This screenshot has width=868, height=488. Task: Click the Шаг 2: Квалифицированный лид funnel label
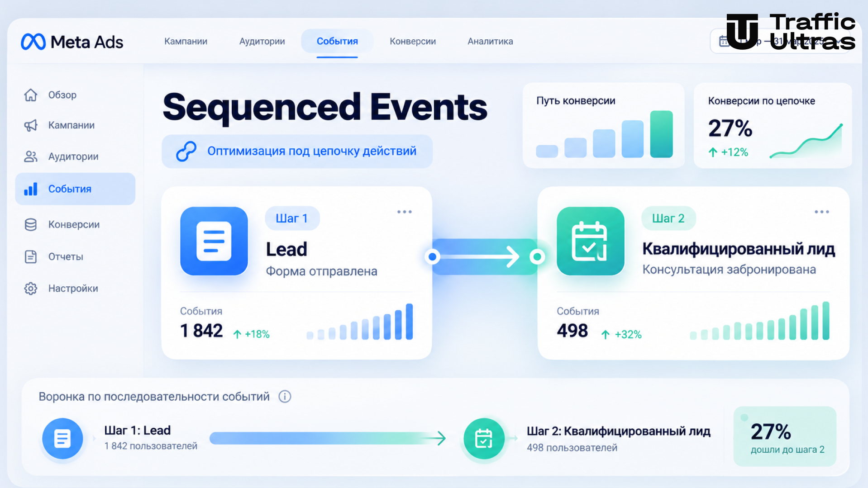click(x=619, y=431)
